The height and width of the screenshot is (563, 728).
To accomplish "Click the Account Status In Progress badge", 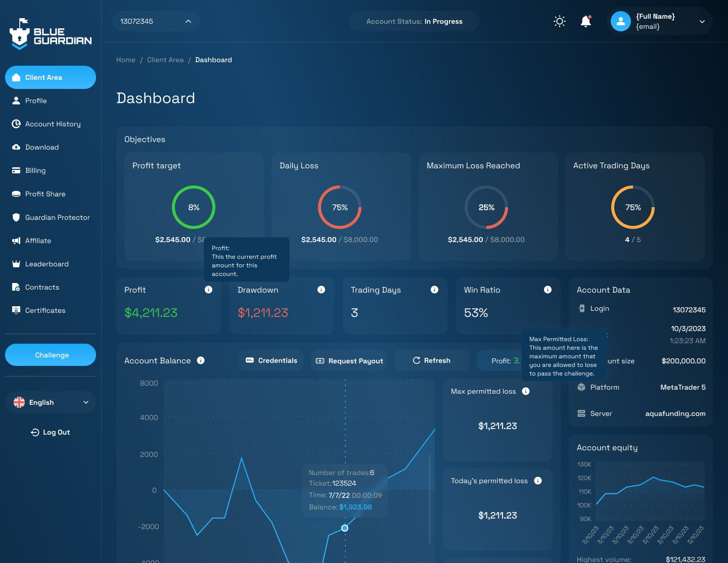I will (x=415, y=21).
